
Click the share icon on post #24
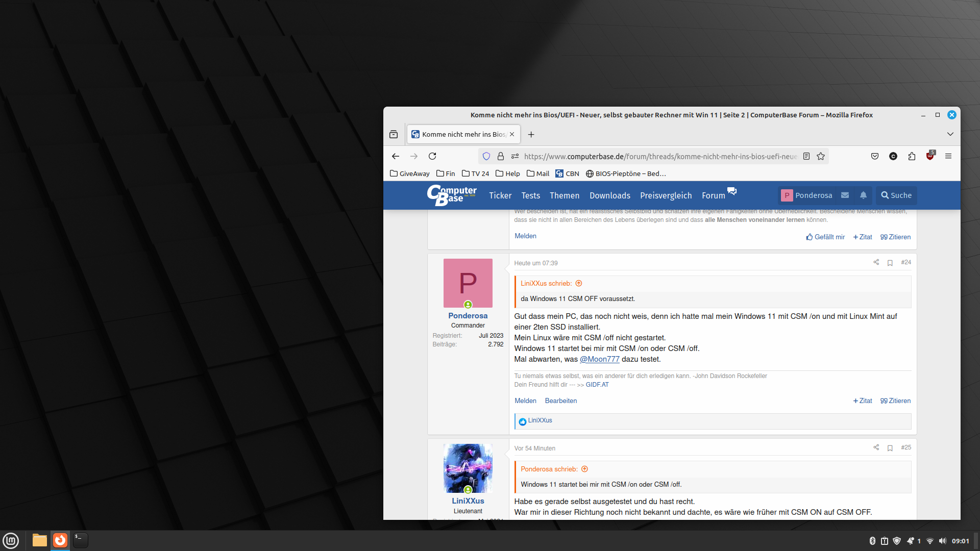click(876, 262)
